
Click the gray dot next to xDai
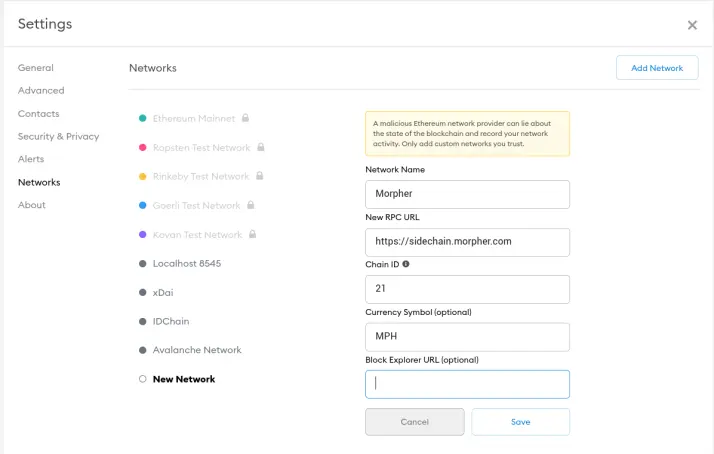coord(143,292)
